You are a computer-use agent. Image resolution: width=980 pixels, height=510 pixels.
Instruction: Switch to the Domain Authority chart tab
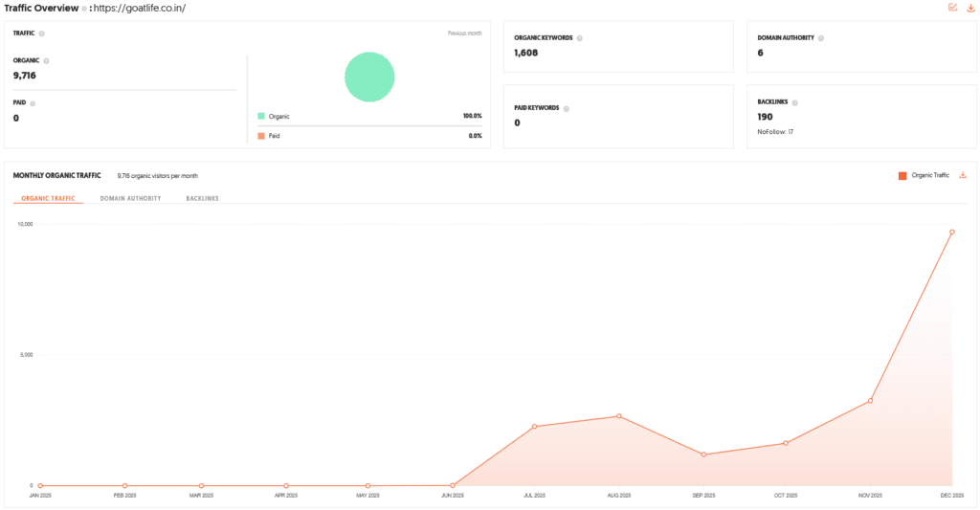pyautogui.click(x=130, y=198)
